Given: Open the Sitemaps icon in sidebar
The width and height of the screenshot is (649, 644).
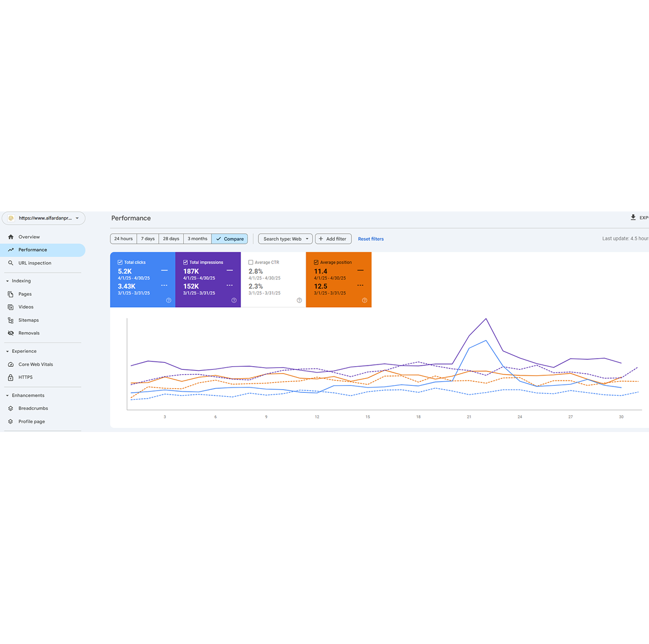Looking at the screenshot, I should click(x=11, y=320).
